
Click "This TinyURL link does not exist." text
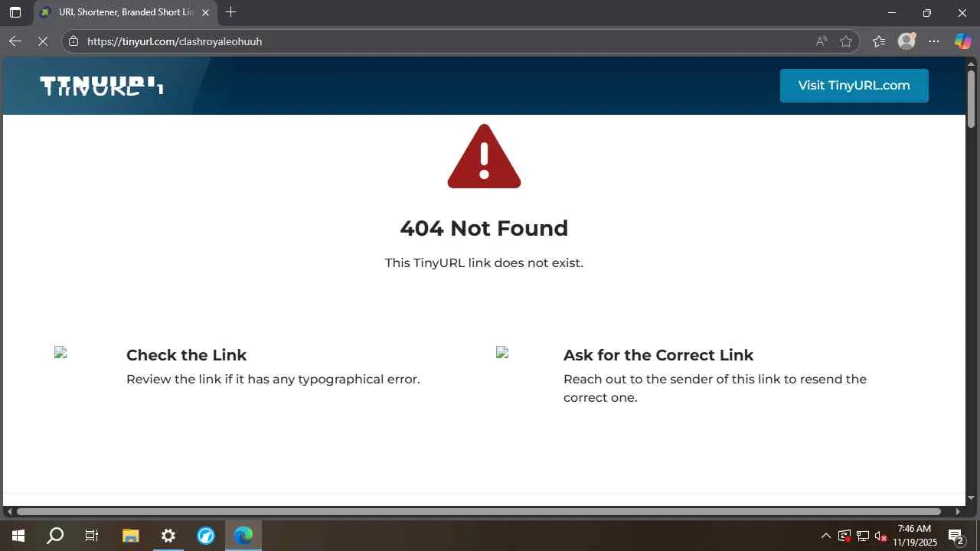click(484, 262)
